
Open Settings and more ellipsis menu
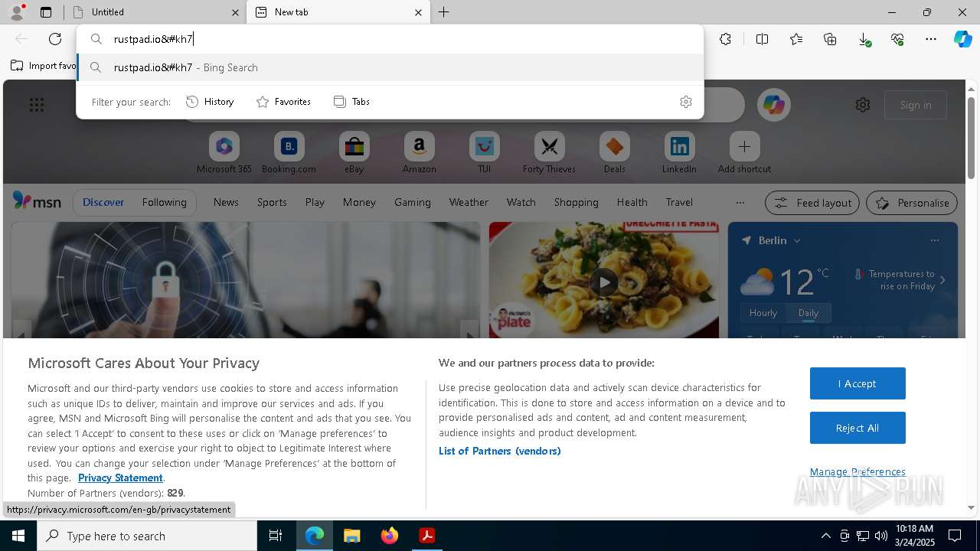[931, 39]
